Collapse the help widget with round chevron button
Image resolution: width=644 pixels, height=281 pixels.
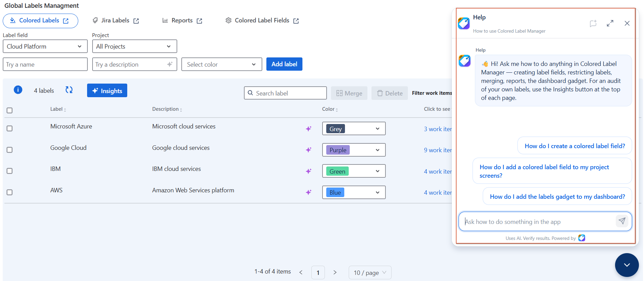[627, 265]
